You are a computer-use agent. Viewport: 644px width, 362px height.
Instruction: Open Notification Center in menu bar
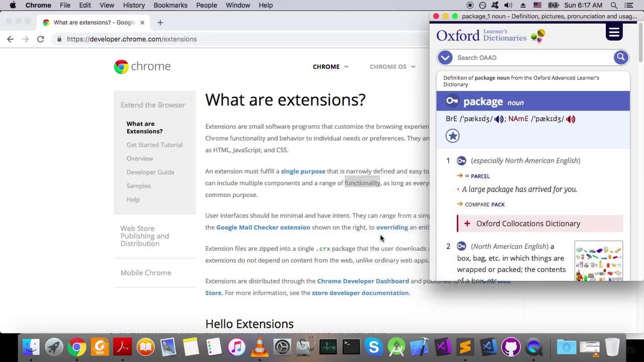click(629, 5)
